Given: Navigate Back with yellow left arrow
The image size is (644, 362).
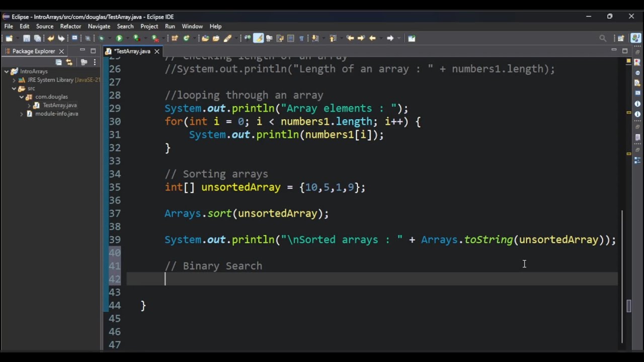Looking at the screenshot, I should point(372,38).
